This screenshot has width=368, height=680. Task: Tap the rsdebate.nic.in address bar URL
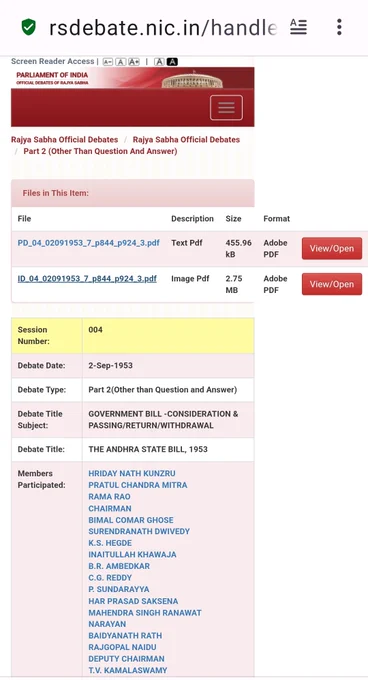pos(163,28)
